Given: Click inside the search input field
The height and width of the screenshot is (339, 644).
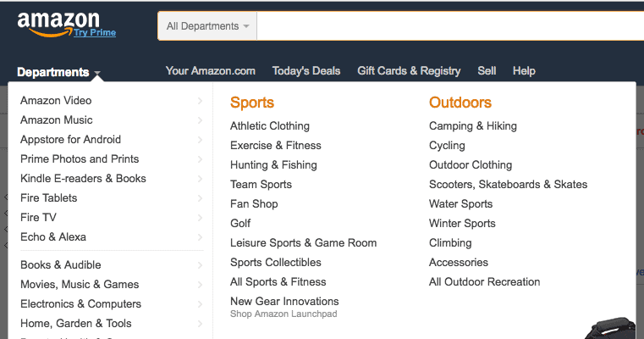Looking at the screenshot, I should coord(449,26).
